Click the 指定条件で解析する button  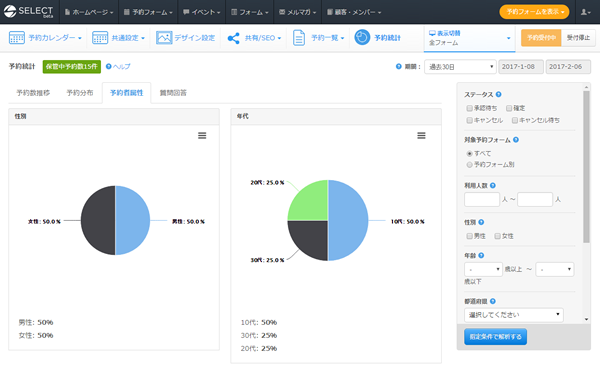click(495, 337)
